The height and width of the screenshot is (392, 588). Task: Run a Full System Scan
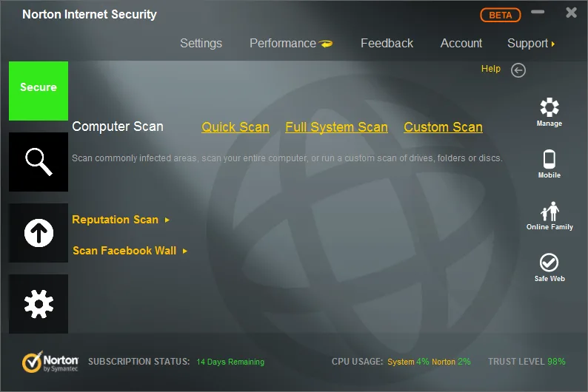(336, 127)
